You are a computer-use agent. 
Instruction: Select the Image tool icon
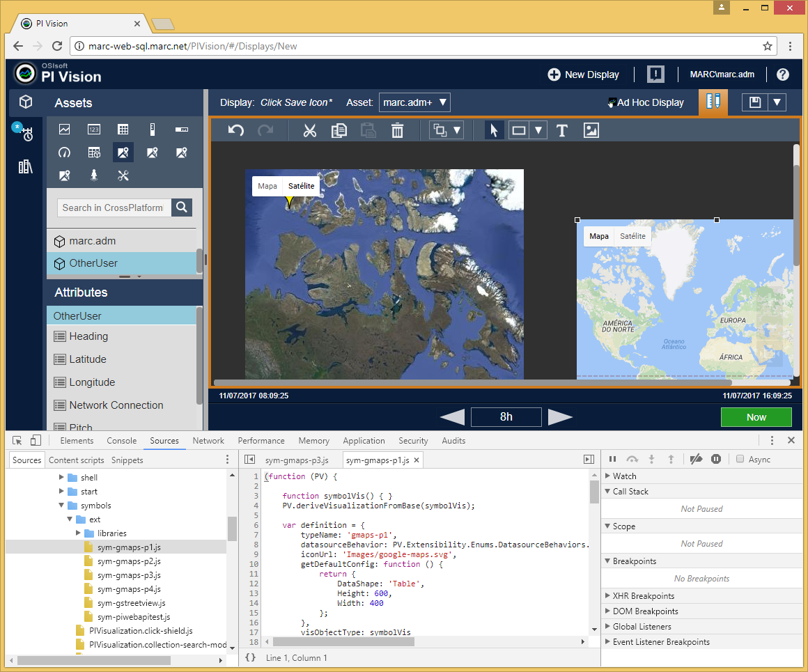tap(591, 130)
